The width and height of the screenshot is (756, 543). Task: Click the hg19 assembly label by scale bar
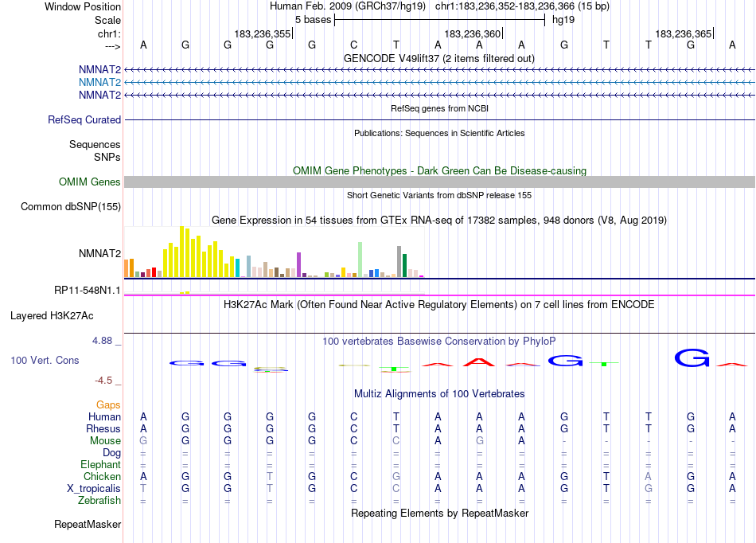563,20
